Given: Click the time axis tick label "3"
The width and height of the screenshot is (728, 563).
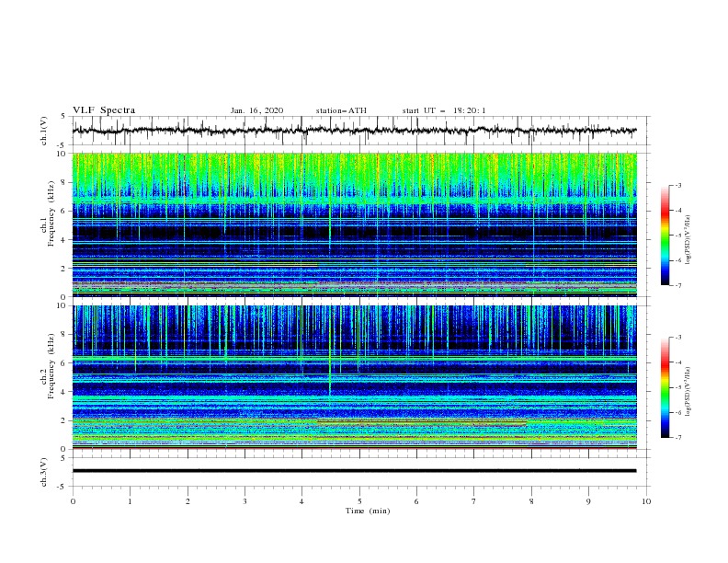Looking at the screenshot, I should [245, 501].
